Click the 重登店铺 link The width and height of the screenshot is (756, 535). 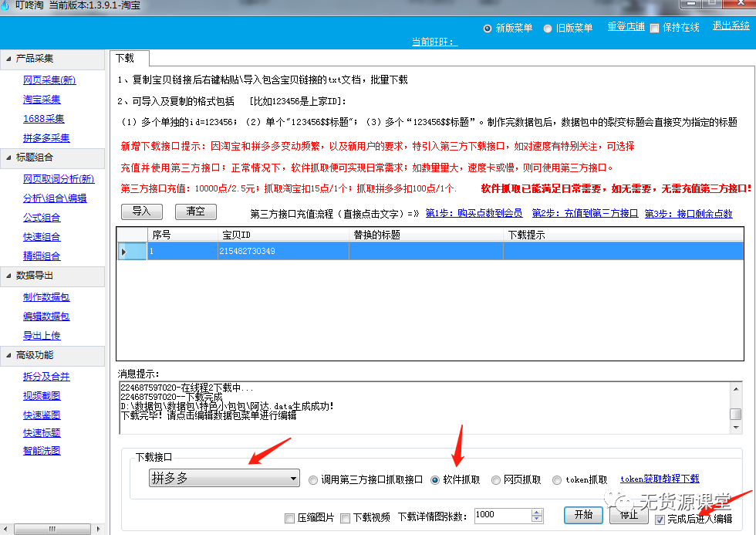pyautogui.click(x=626, y=27)
